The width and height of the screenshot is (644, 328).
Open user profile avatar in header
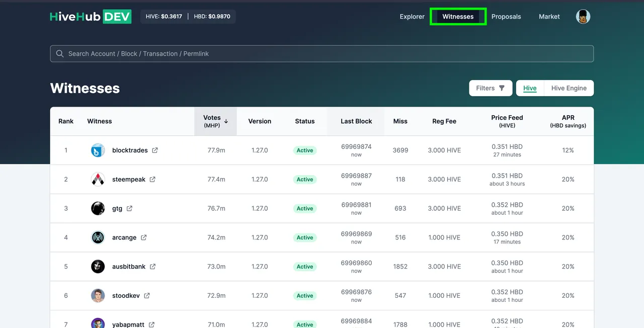583,17
